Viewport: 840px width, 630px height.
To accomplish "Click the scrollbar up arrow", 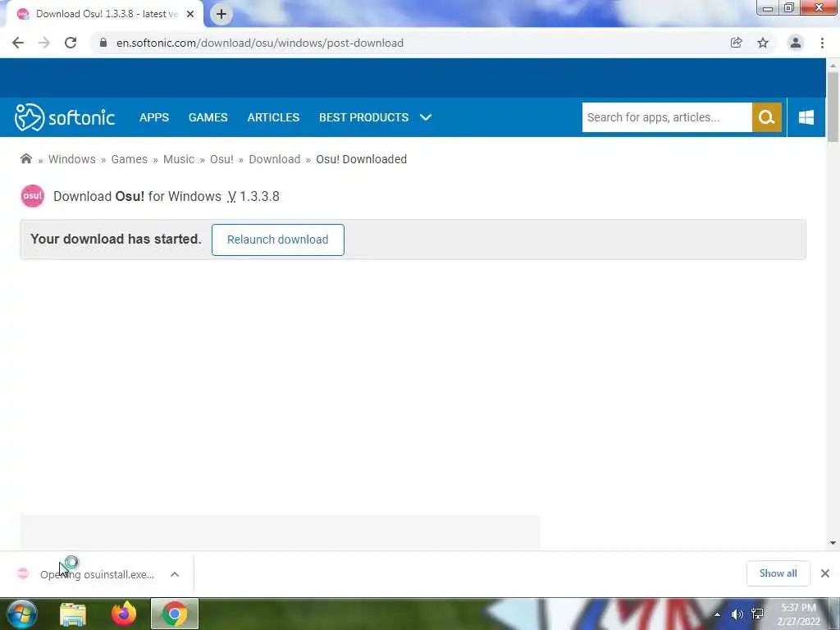I will tap(833, 66).
